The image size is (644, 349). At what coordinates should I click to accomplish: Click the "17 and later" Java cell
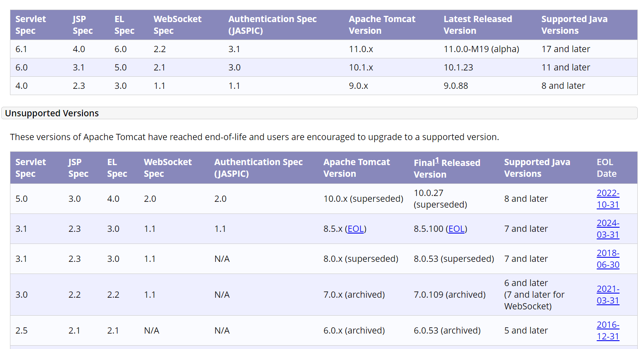pos(566,49)
